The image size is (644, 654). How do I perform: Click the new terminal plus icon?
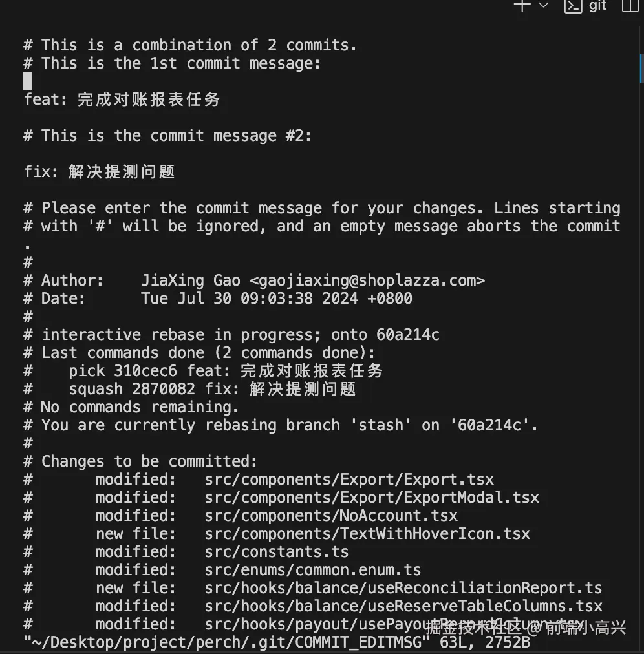click(x=522, y=5)
